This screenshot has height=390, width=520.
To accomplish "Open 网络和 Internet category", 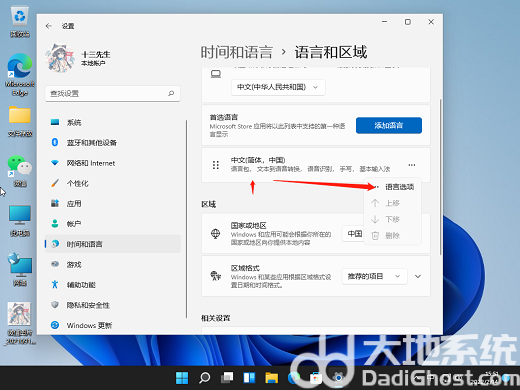I will point(112,163).
